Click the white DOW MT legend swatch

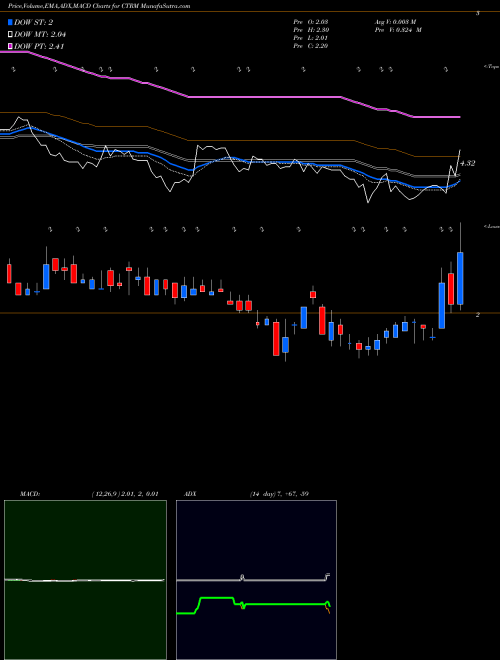point(10,34)
